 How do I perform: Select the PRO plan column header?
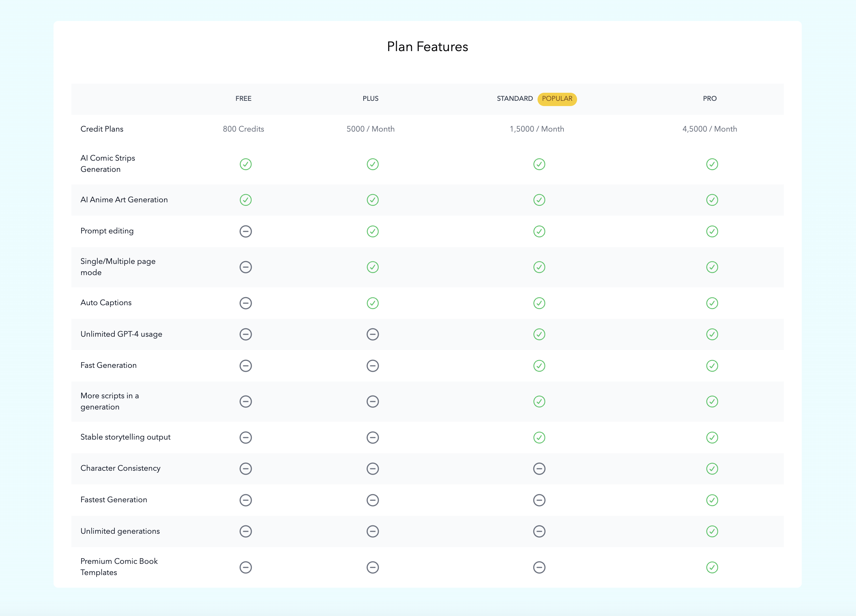(x=709, y=99)
